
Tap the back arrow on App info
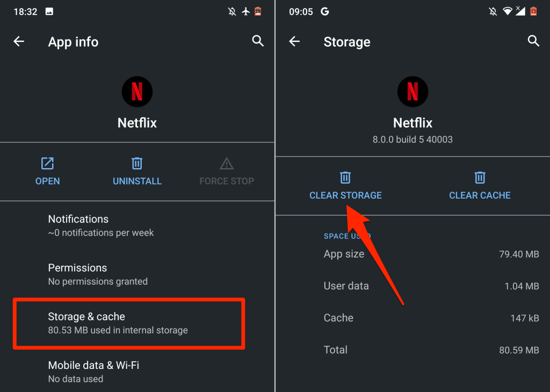19,42
